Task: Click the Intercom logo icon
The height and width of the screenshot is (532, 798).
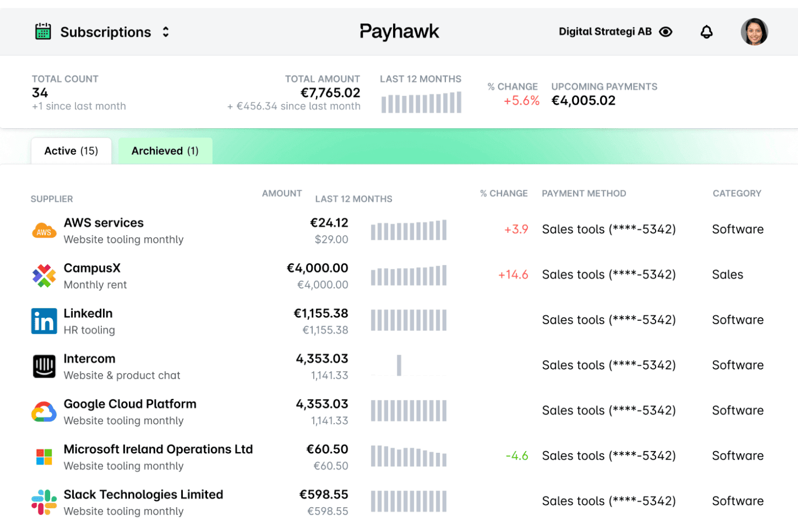Action: point(44,367)
